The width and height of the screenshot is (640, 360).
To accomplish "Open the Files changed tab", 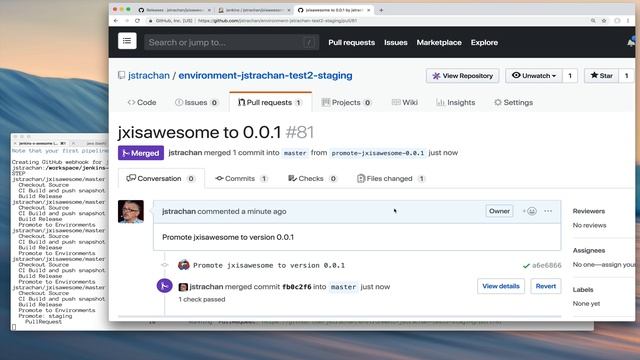I will (x=391, y=178).
